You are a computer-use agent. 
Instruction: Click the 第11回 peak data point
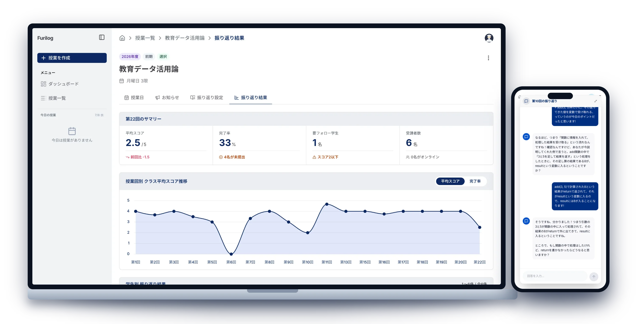(327, 204)
